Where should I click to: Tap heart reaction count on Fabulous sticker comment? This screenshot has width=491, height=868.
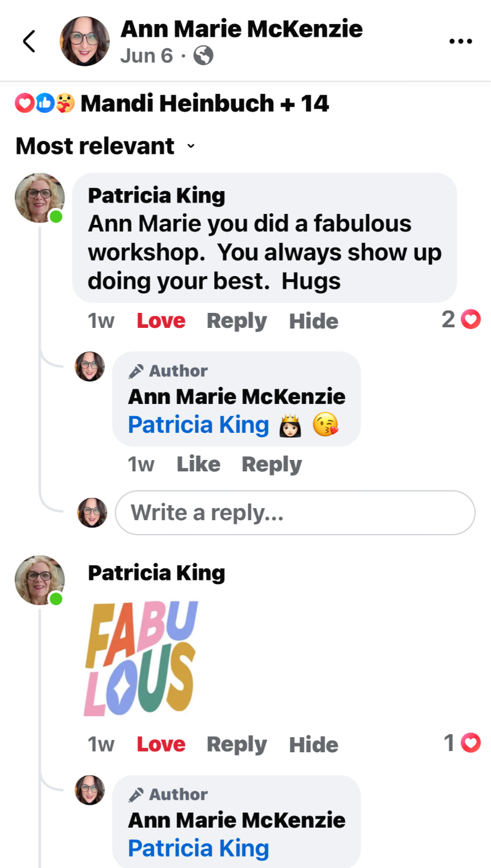(462, 743)
